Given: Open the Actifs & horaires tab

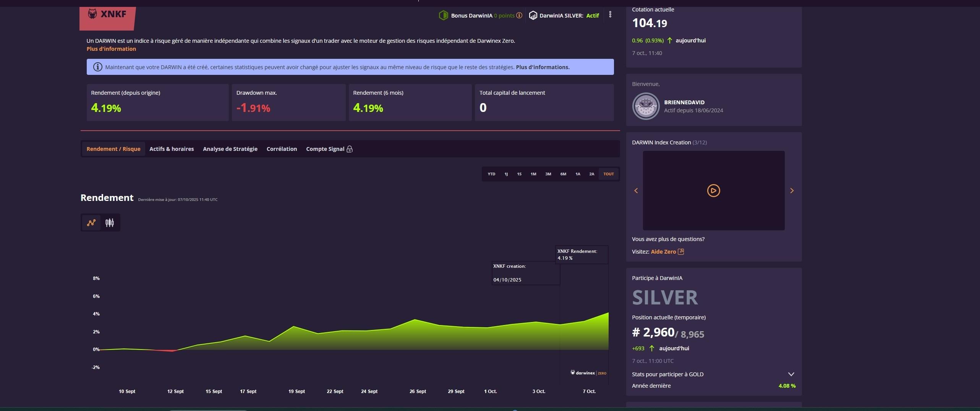Looking at the screenshot, I should [x=172, y=149].
